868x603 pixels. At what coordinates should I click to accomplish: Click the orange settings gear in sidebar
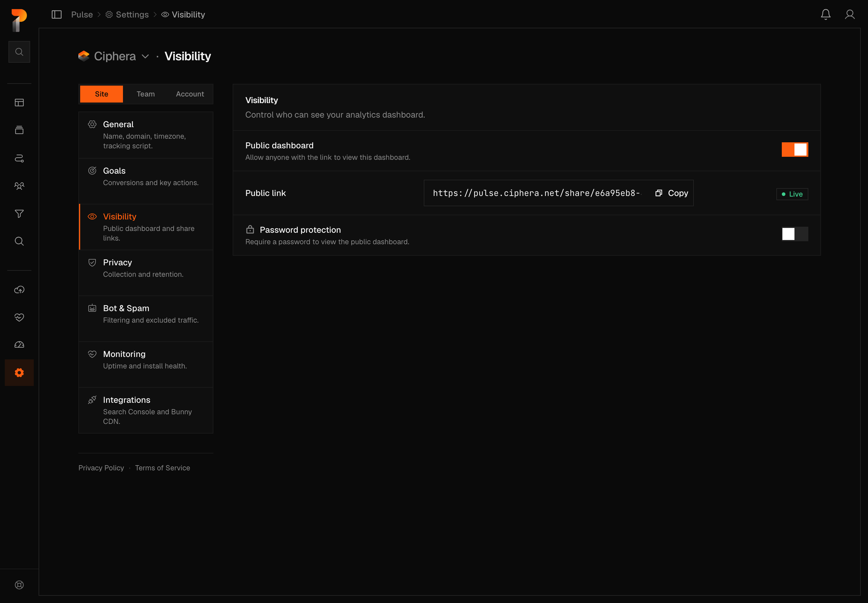coord(19,373)
